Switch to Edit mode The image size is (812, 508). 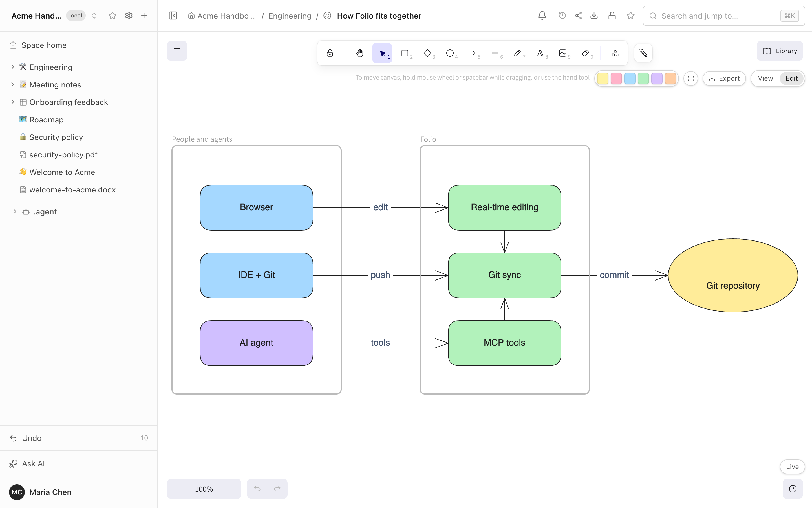coord(791,78)
